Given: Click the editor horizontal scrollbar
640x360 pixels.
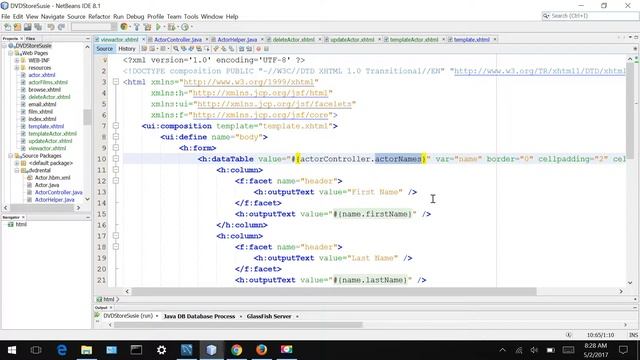Looking at the screenshot, I should pos(333,291).
